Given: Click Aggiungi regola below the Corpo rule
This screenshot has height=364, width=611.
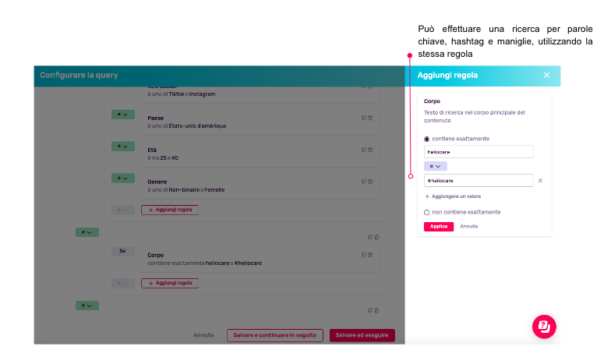Looking at the screenshot, I should coord(170,283).
